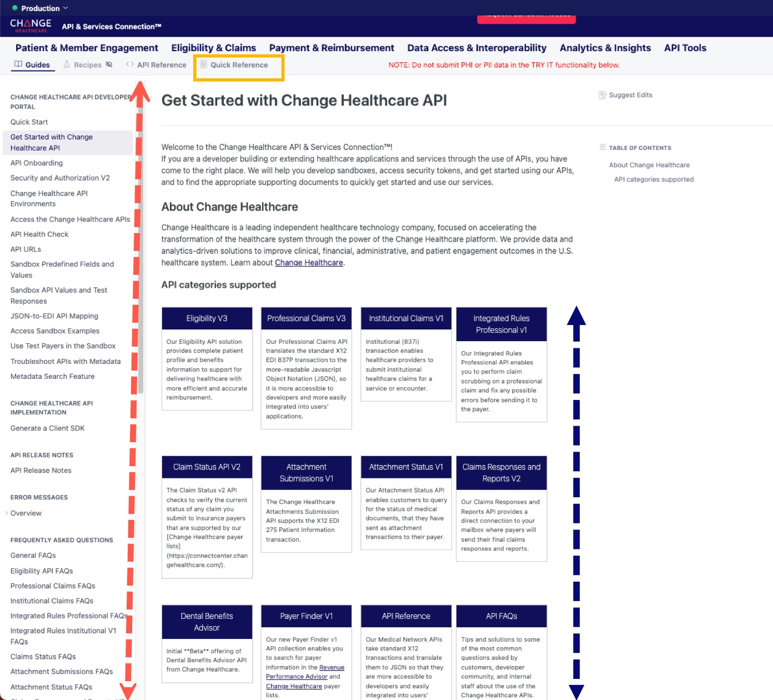Open the Quick Reference tab
Image resolution: width=773 pixels, height=700 pixels.
(x=234, y=65)
